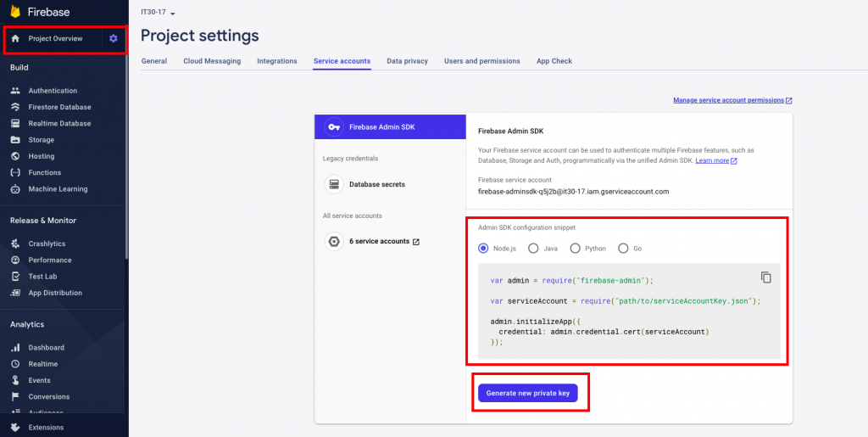
Task: Click the Firestore Database icon
Action: [15, 107]
